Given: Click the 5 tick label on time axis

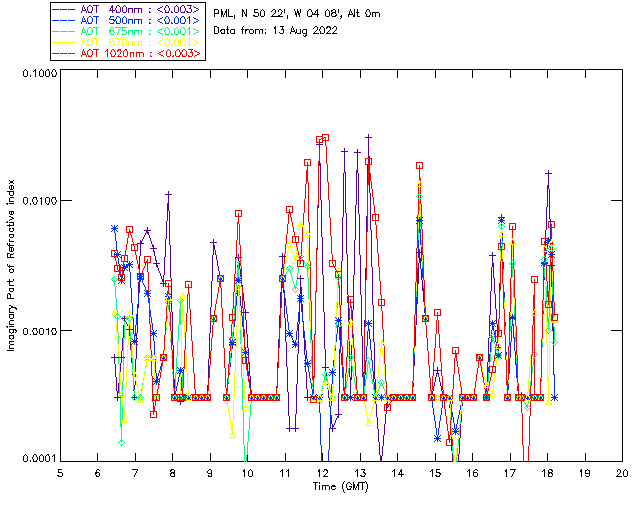Looking at the screenshot, I should 61,472.
